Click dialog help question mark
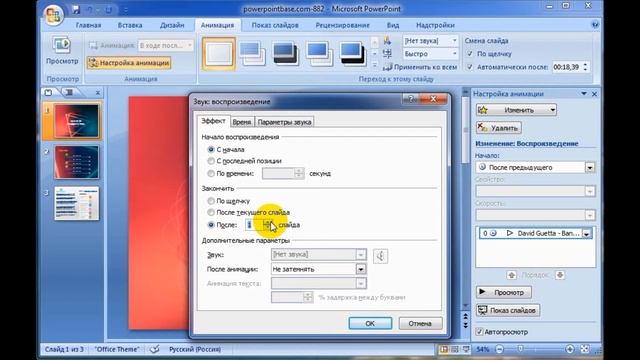 pyautogui.click(x=411, y=99)
